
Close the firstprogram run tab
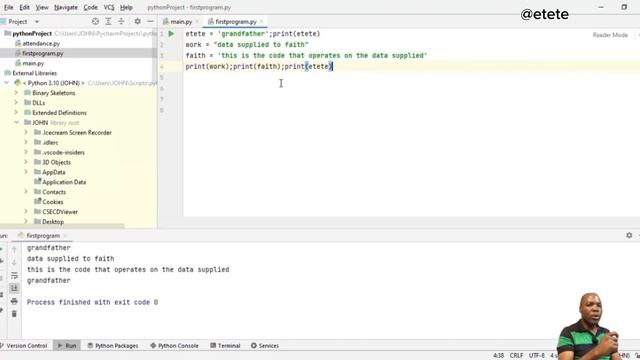[65, 236]
